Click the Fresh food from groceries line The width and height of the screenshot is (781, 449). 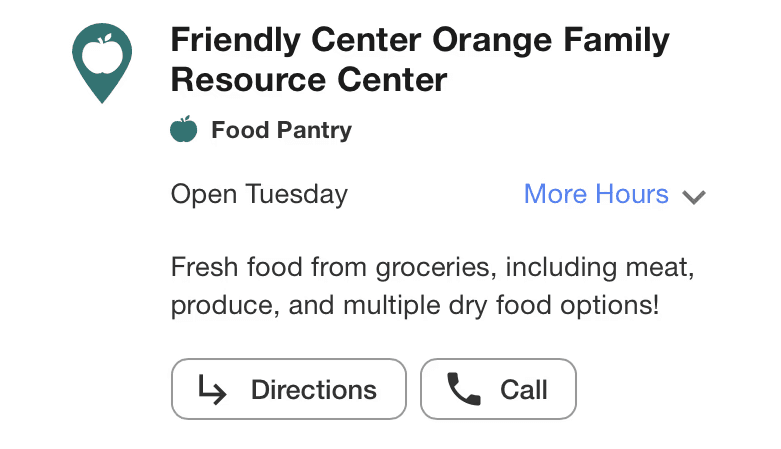tap(432, 268)
